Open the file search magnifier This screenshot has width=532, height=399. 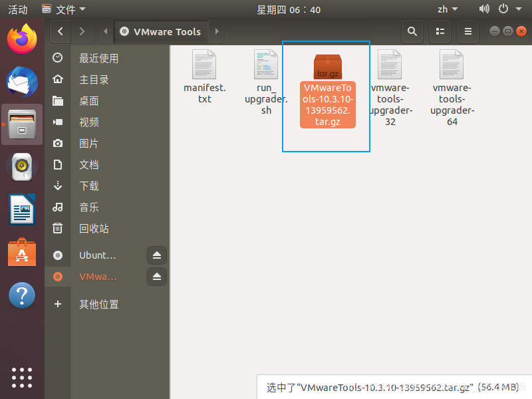coord(412,31)
